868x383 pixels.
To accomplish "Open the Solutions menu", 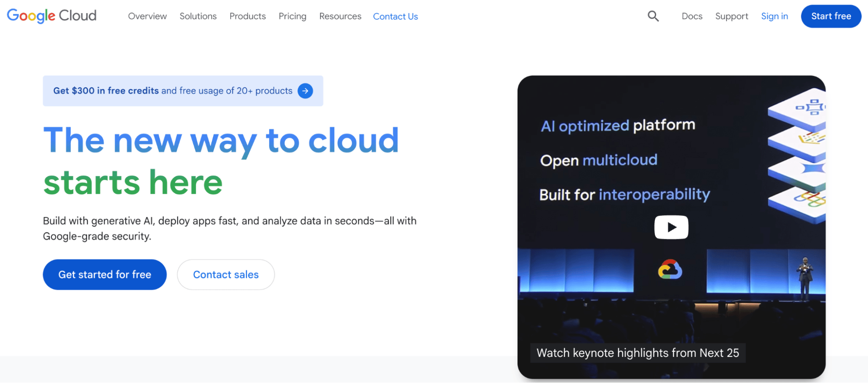I will coord(198,16).
